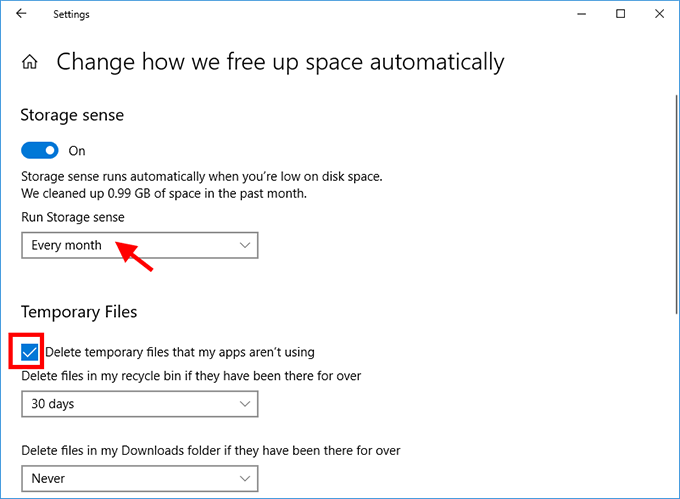The image size is (680, 499).
Task: Click the 'Change how we free up space automatically' heading
Action: click(280, 62)
